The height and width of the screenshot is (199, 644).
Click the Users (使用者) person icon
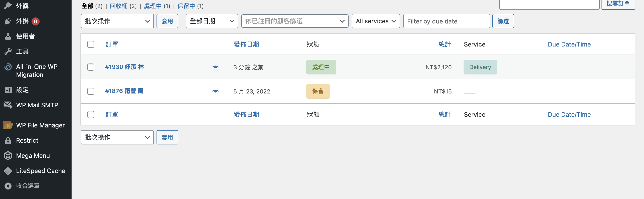8,36
